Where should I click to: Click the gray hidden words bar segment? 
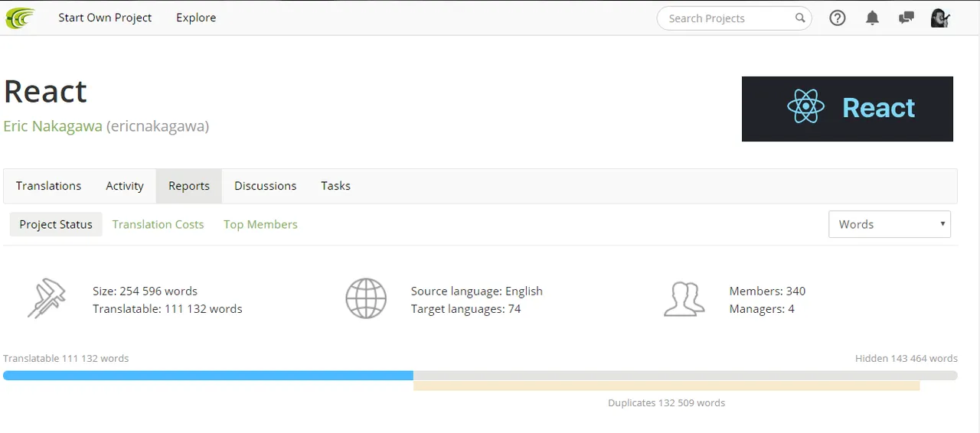(x=685, y=376)
